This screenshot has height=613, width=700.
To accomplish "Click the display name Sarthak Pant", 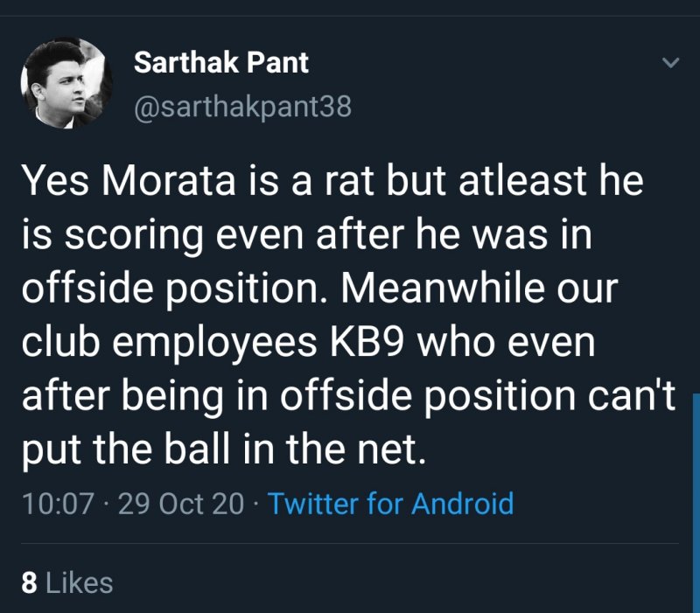I will tap(220, 63).
